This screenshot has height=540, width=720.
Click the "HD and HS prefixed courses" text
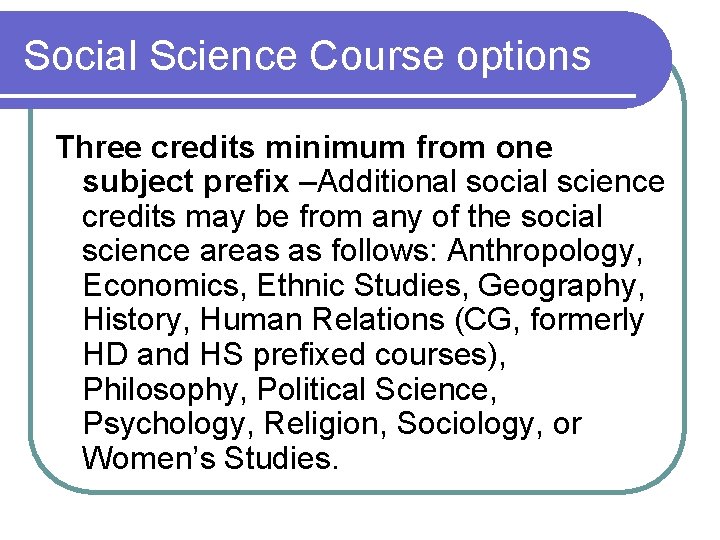293,356
